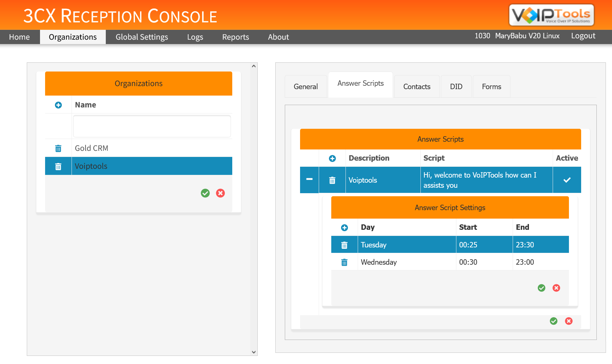Delete the Gold CRM organization

coord(58,148)
